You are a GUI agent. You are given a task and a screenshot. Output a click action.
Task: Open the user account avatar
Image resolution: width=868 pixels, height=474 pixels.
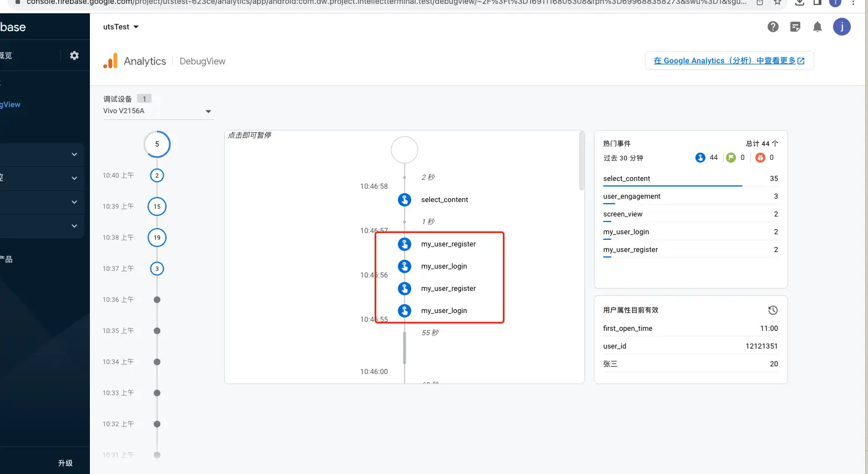tap(841, 27)
